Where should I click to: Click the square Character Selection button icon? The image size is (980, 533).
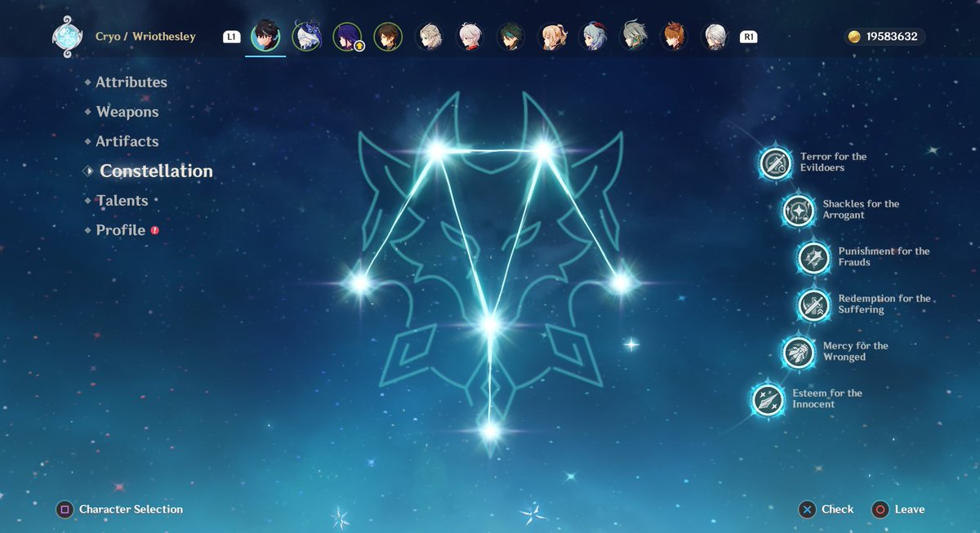pos(64,509)
